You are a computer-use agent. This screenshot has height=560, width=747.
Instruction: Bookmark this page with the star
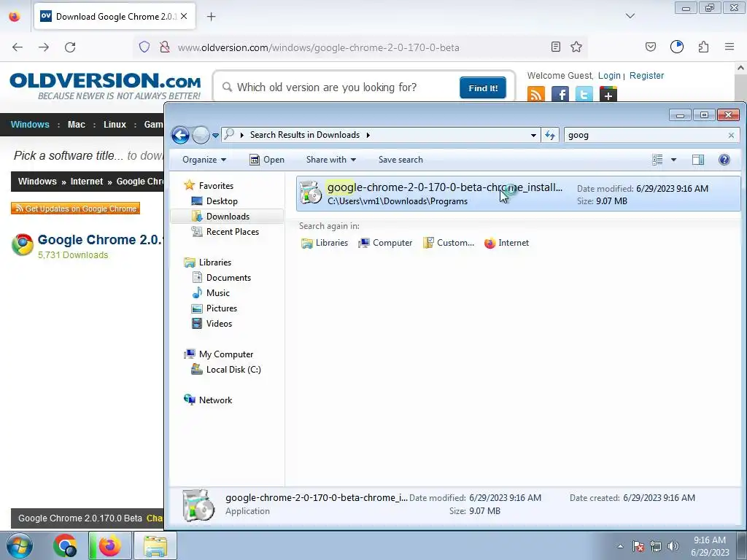coord(576,47)
